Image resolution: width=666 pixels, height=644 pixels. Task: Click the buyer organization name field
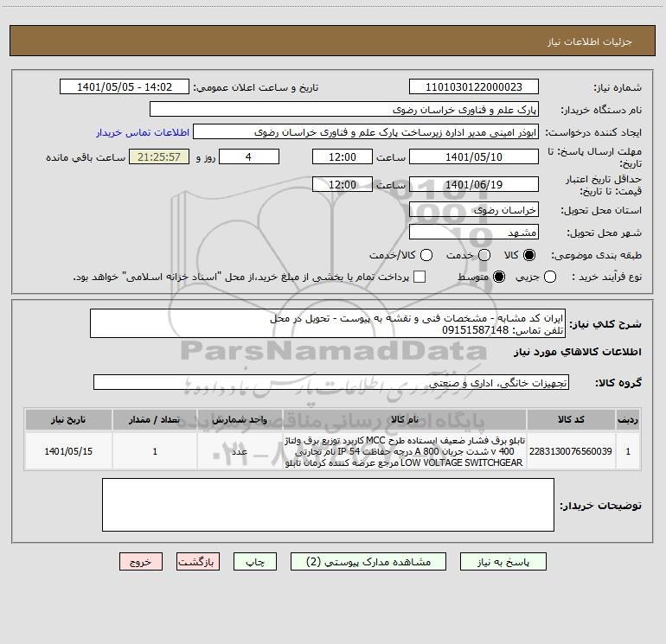coord(344,110)
